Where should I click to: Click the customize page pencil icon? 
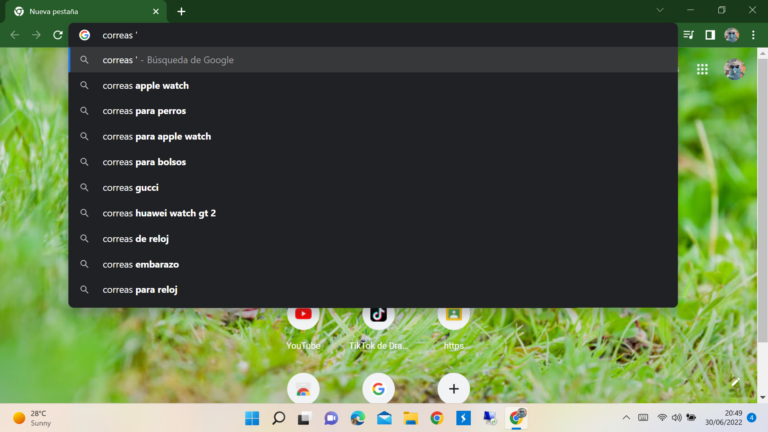pos(735,382)
